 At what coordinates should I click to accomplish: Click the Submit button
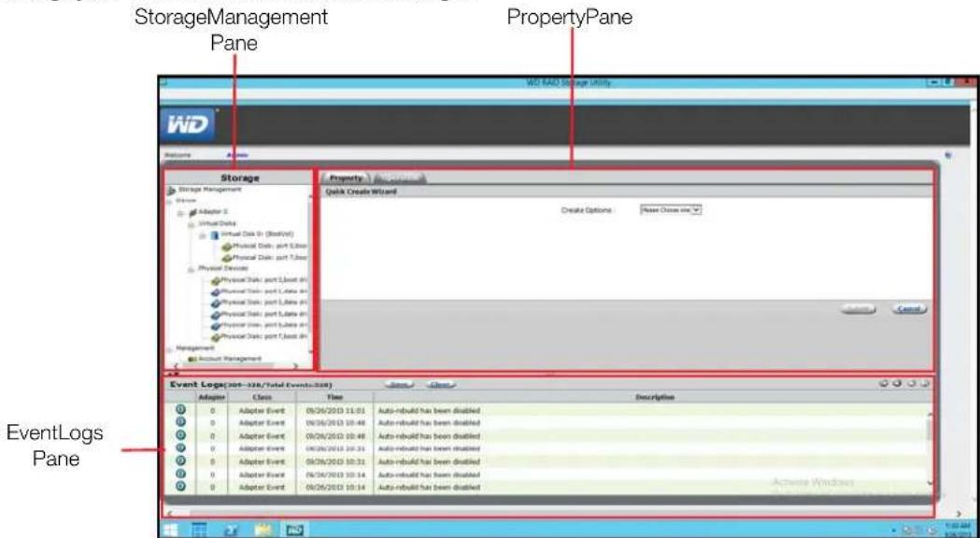tap(859, 309)
